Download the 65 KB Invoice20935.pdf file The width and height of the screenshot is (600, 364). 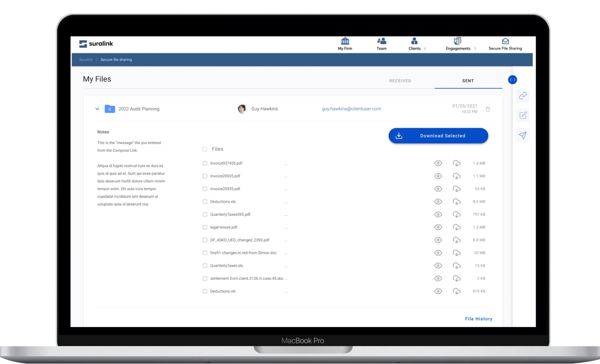(457, 189)
